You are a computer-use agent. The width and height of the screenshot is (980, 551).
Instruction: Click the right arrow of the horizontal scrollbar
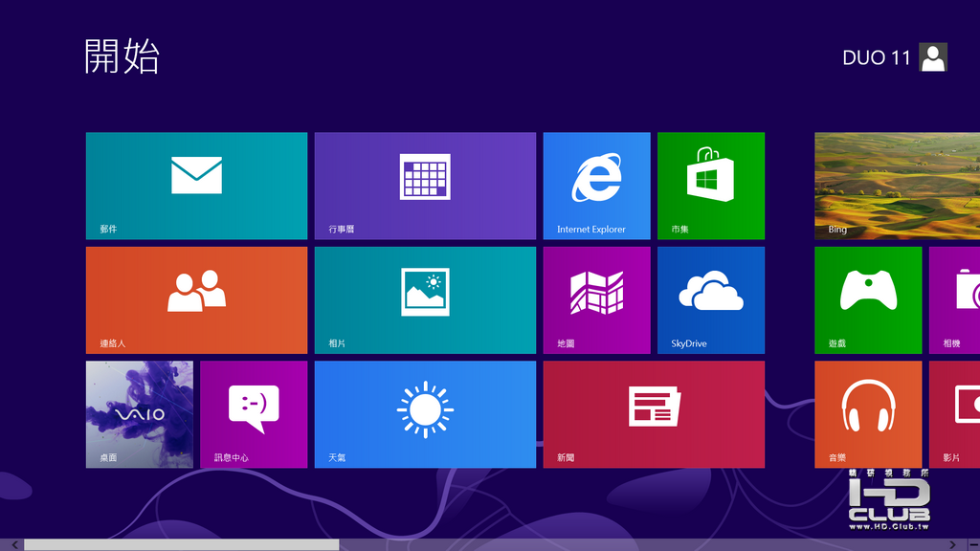[952, 544]
